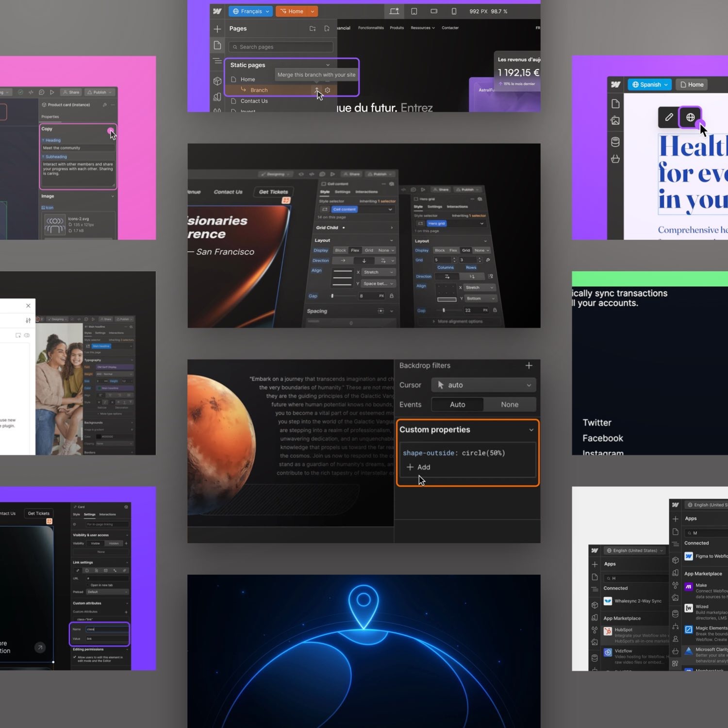The height and width of the screenshot is (728, 728).
Task: Adjust the Gap slider in Cell content panel
Action: (x=332, y=296)
